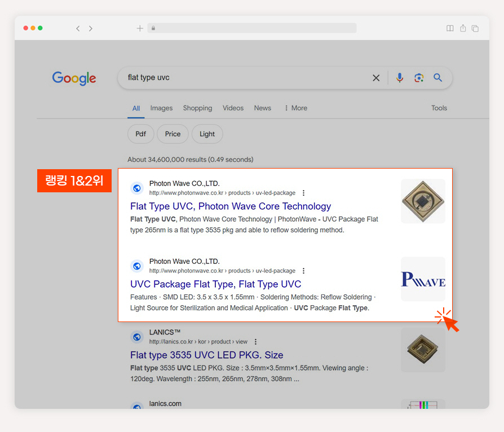Click the 'About 34,600,000 results' text

pos(191,160)
